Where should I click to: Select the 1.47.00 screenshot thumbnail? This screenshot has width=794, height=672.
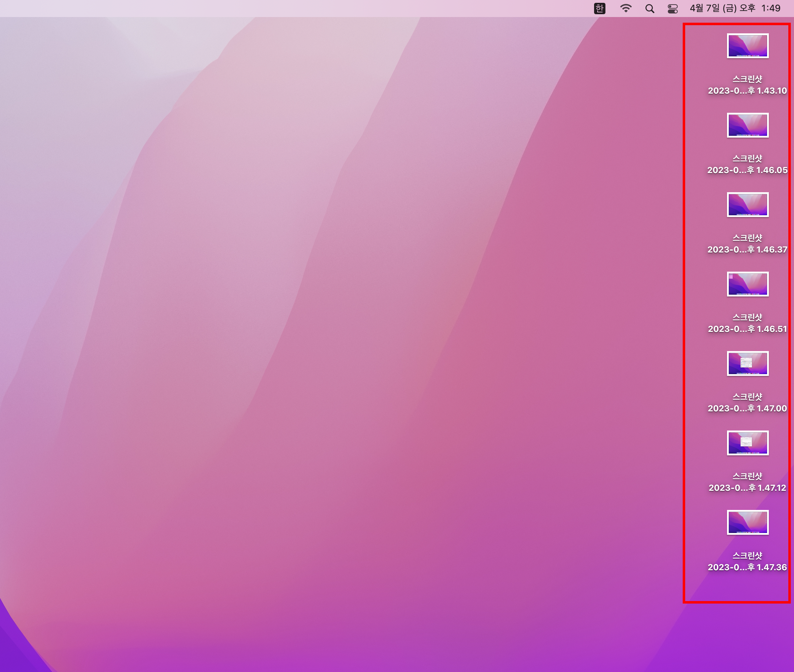click(x=747, y=363)
